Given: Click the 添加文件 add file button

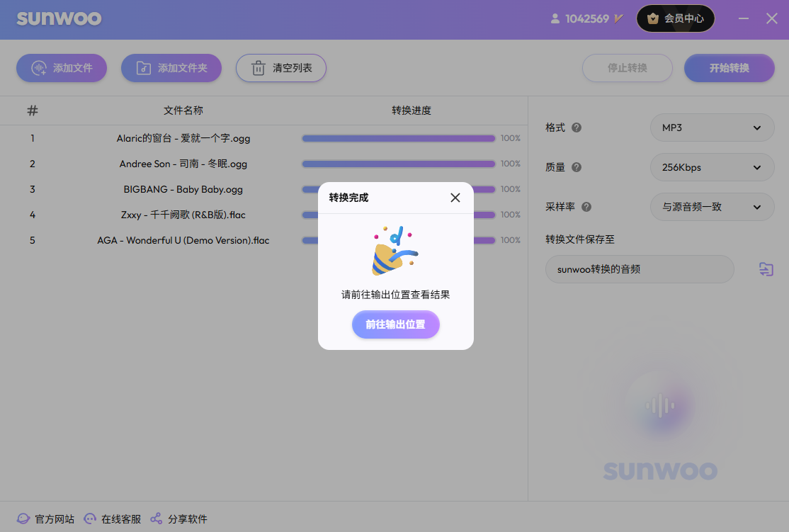Looking at the screenshot, I should (62, 68).
